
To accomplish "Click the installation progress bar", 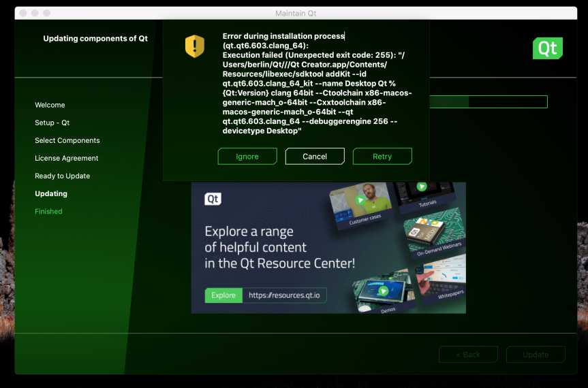I will 489,102.
